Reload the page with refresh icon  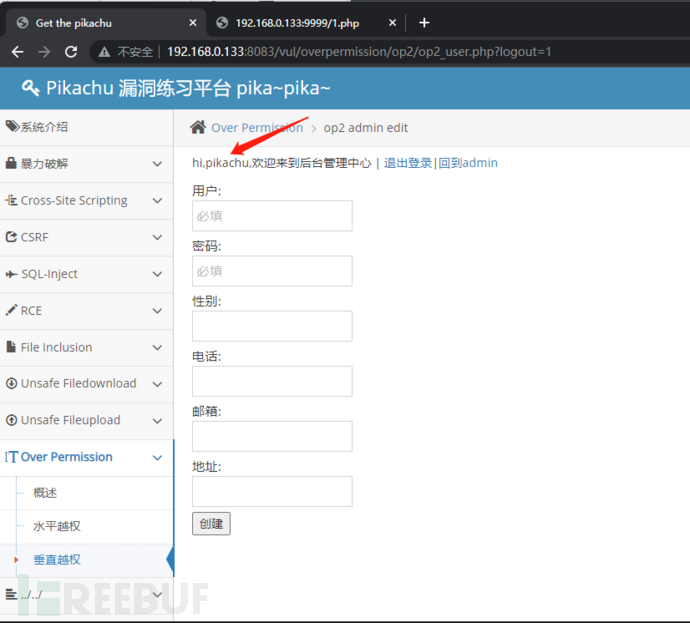pyautogui.click(x=71, y=52)
